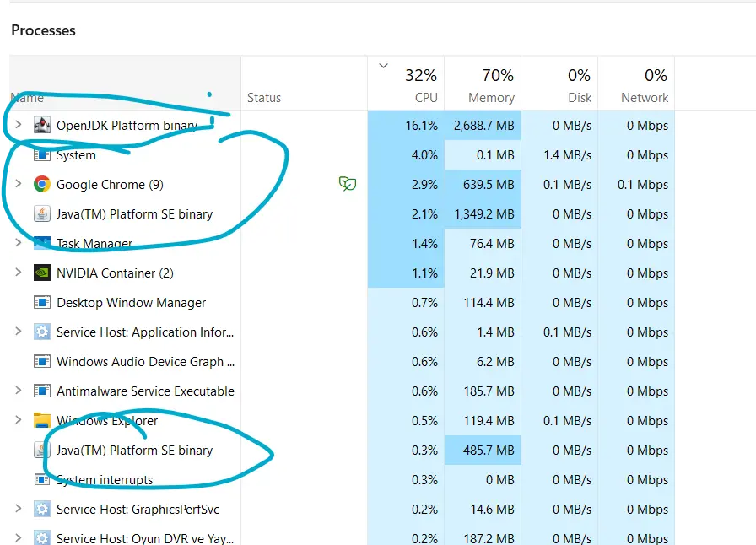Expand the Task Manager process row
This screenshot has height=545, width=756.
(x=19, y=243)
